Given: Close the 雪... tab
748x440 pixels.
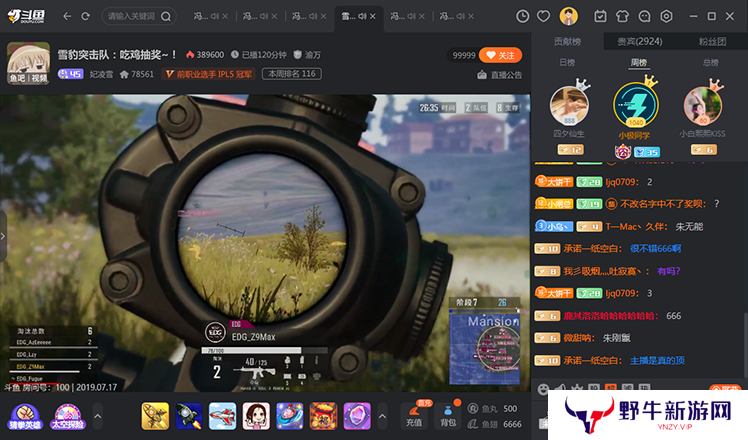Looking at the screenshot, I should click(x=373, y=16).
